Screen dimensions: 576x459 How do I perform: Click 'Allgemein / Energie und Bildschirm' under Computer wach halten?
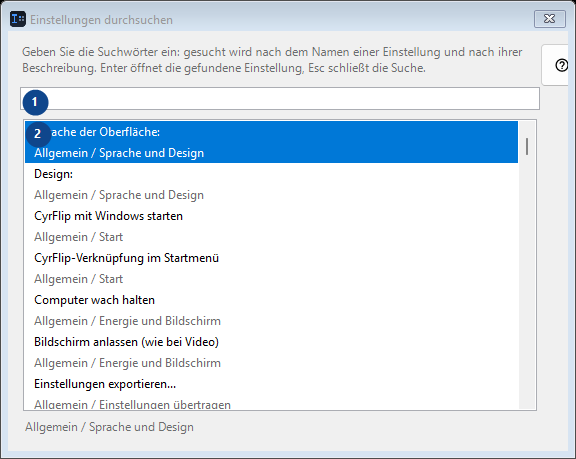tap(127, 321)
